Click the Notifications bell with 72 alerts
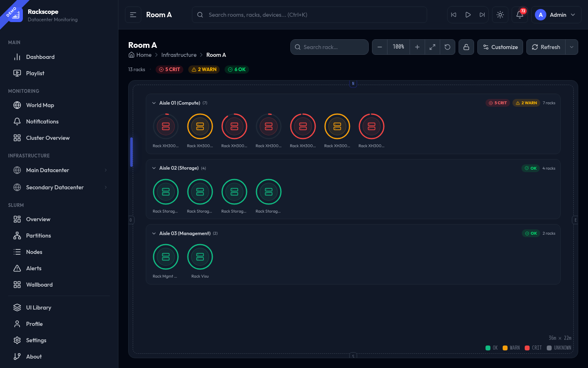 click(x=519, y=14)
